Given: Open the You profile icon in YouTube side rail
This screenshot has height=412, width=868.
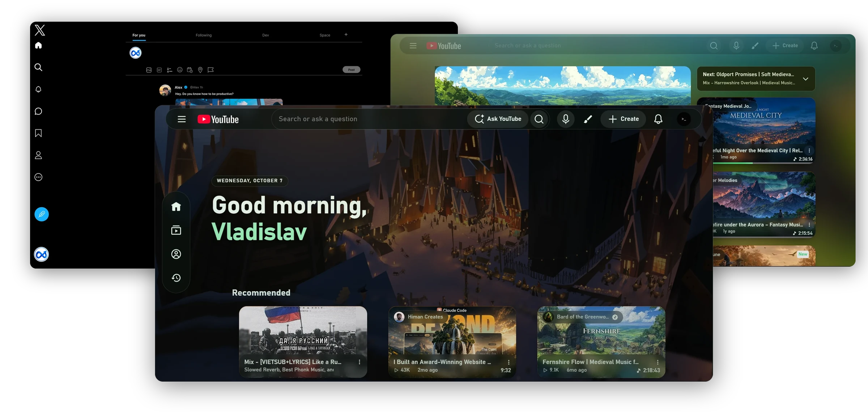Looking at the screenshot, I should coord(176,254).
